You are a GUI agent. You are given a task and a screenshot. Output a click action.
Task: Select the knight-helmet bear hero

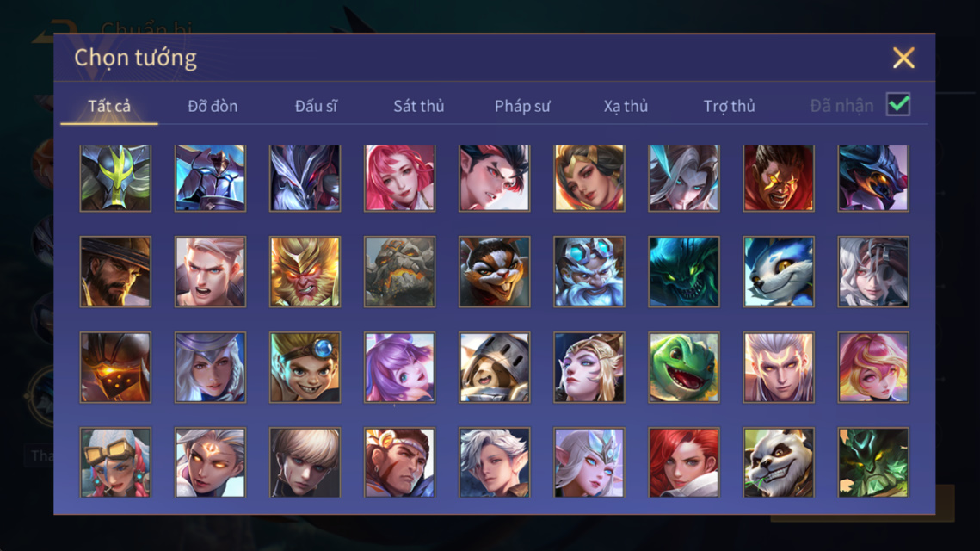495,367
